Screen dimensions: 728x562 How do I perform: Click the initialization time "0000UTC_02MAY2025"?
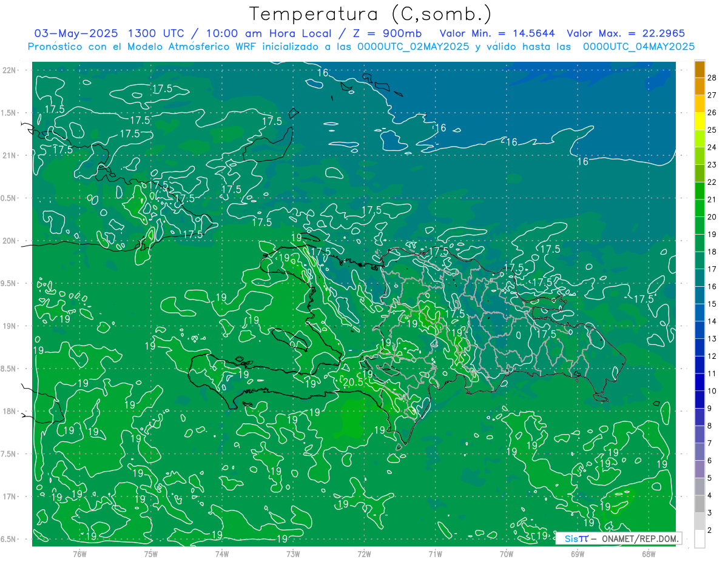click(413, 46)
